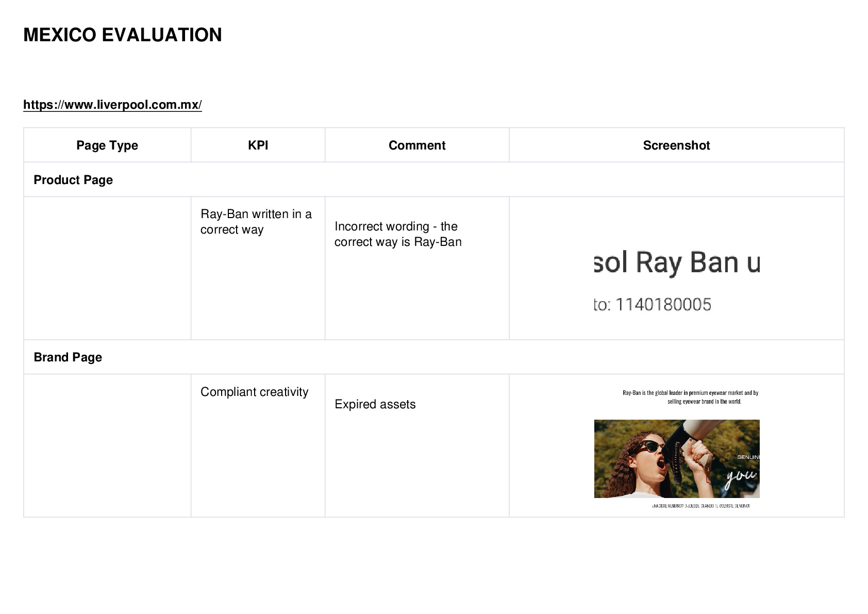
Task: Click the product number 1140180005 text
Action: click(x=663, y=305)
